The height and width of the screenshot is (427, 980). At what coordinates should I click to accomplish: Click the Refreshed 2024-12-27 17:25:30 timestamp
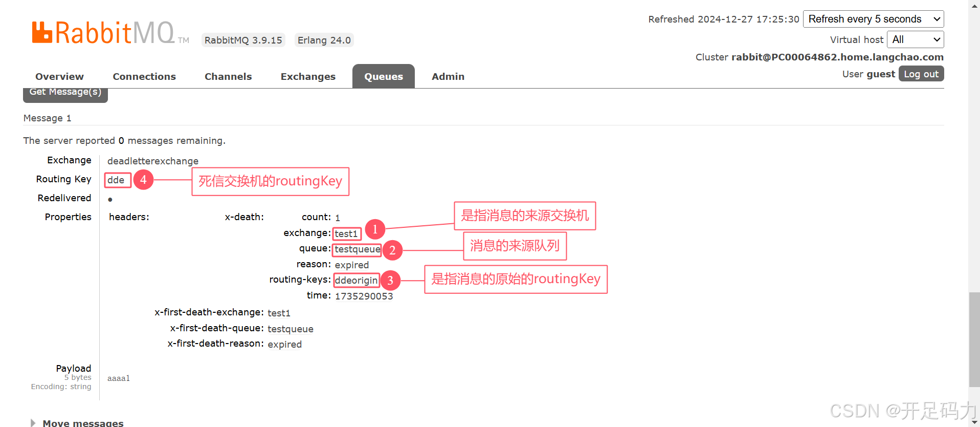pyautogui.click(x=724, y=19)
